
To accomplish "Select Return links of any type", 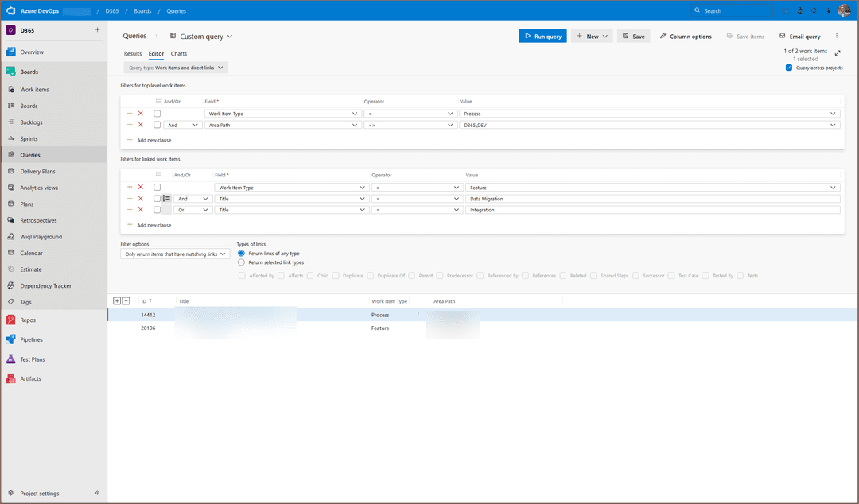I will tap(241, 254).
